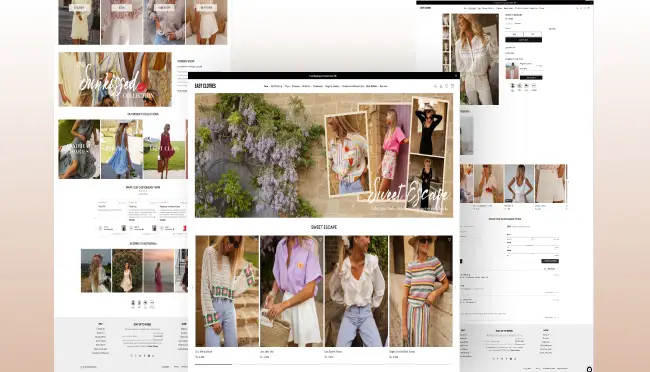
Task: Open the cream shorts related product
Action: (x=551, y=184)
